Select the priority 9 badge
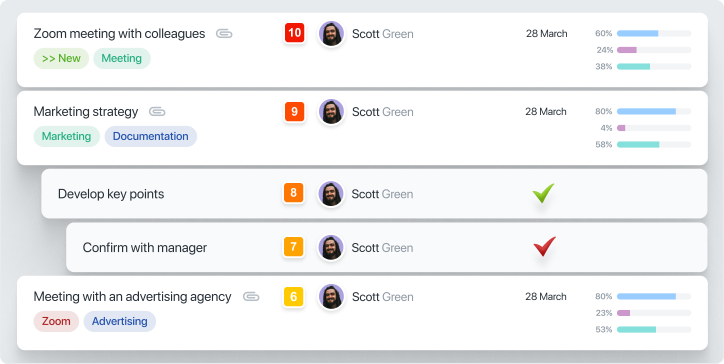The height and width of the screenshot is (364, 724). (295, 111)
